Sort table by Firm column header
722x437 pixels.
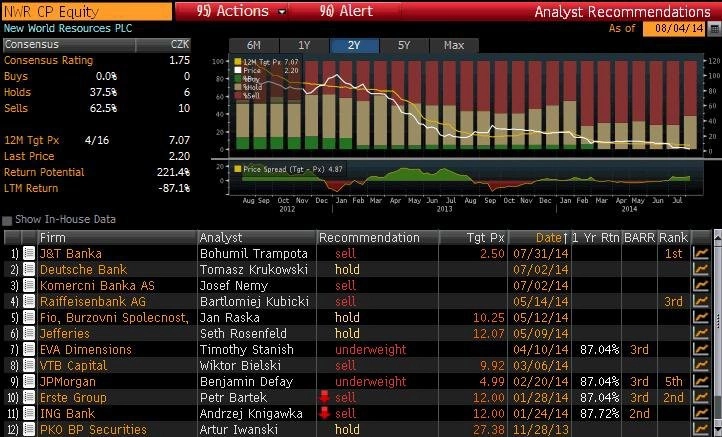pos(117,238)
